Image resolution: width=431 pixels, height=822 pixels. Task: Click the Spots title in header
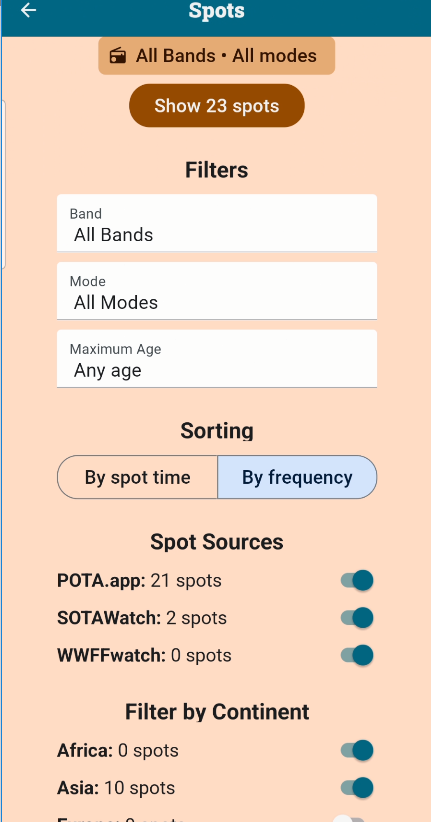point(217,10)
